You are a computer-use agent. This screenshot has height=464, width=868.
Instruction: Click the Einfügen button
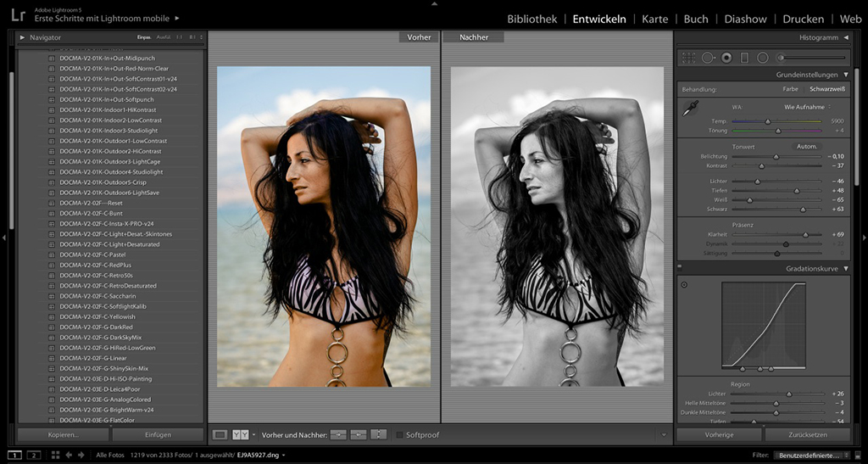tap(159, 435)
